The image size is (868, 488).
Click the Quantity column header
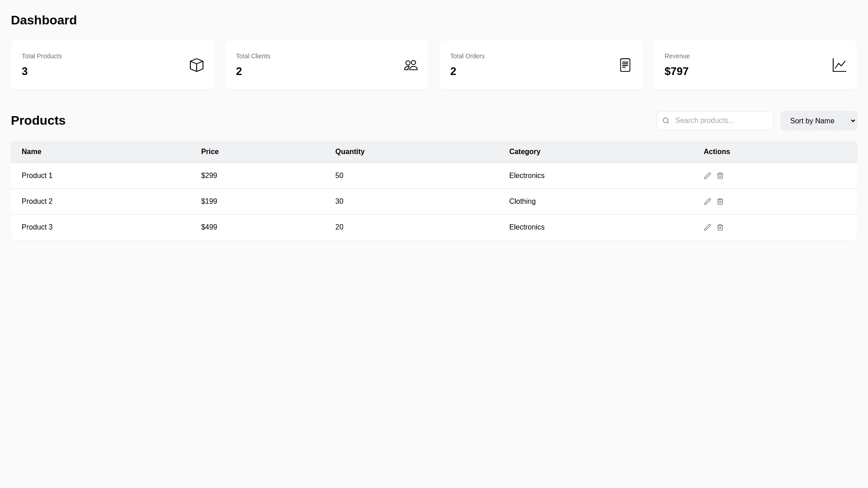tap(350, 152)
